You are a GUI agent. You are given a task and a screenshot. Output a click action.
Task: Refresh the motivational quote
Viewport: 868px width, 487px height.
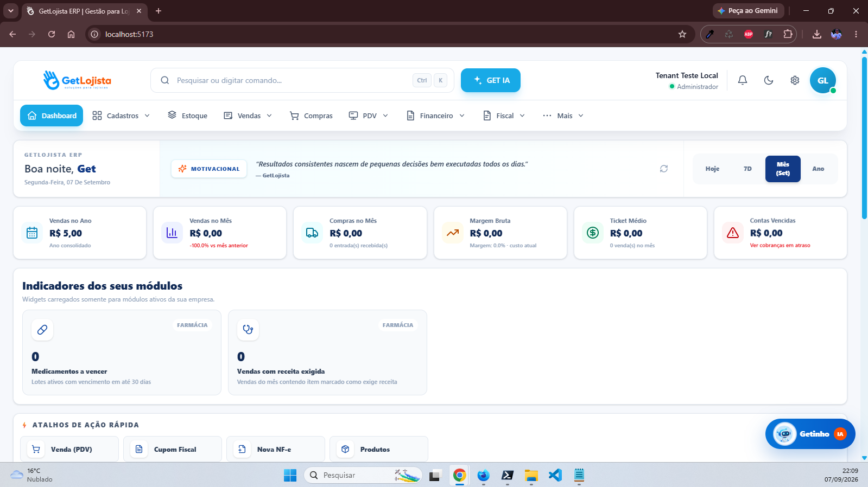point(664,169)
